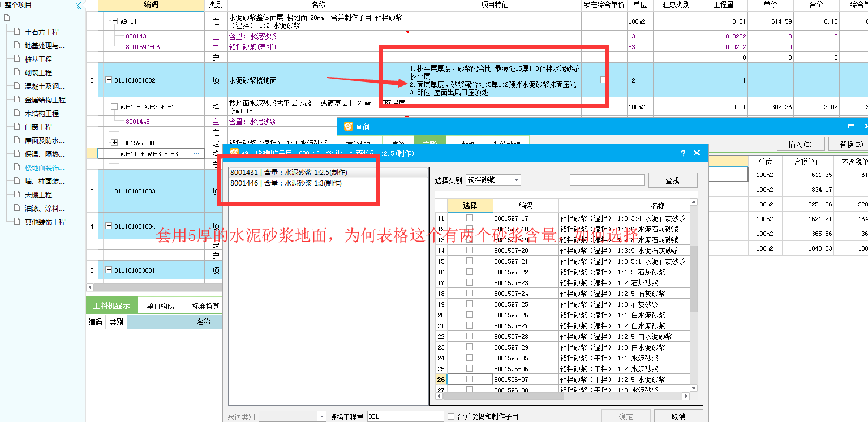Screen dimensions: 868x422
Task: Collapse bill item 011101001002
Action: [x=109, y=80]
